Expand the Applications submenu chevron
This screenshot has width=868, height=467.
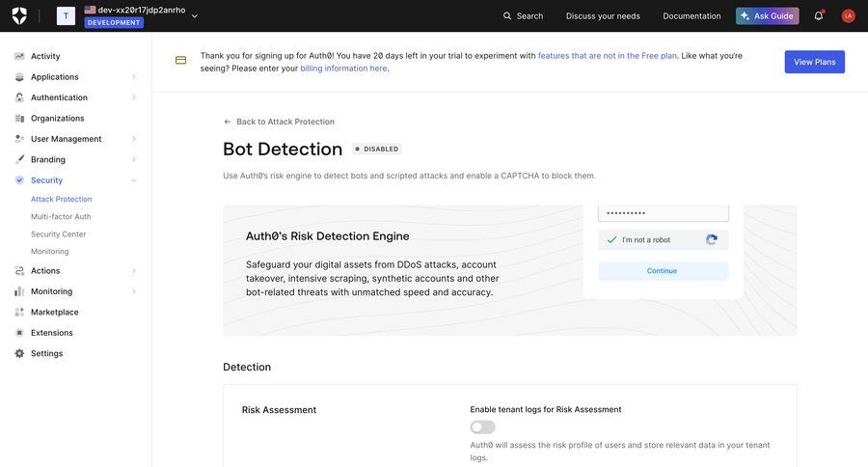133,77
